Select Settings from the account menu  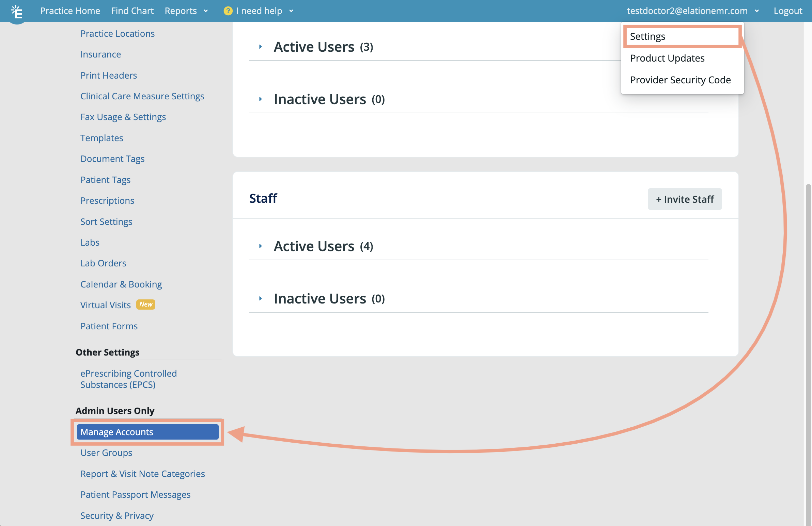[x=647, y=36]
